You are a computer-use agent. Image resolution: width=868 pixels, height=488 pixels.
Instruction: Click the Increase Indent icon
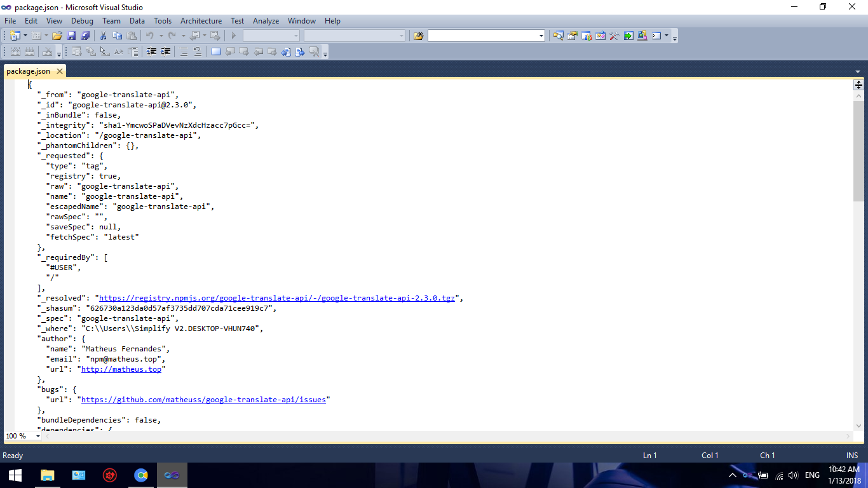[166, 52]
